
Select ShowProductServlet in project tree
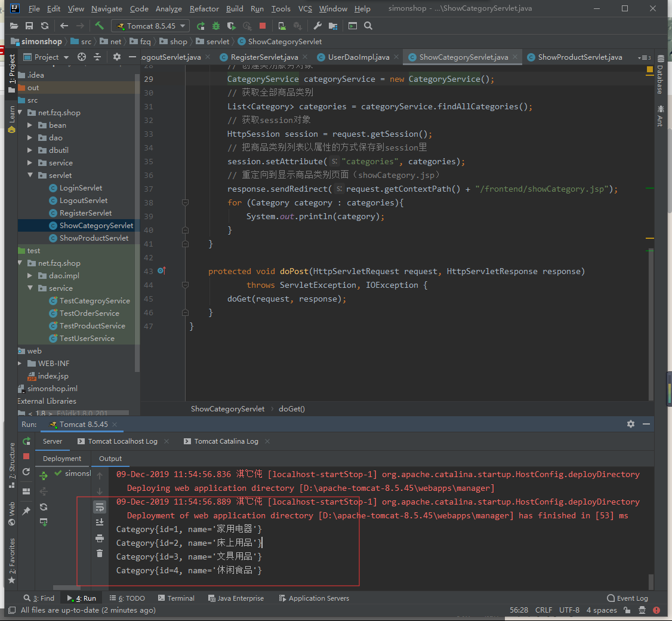(94, 238)
